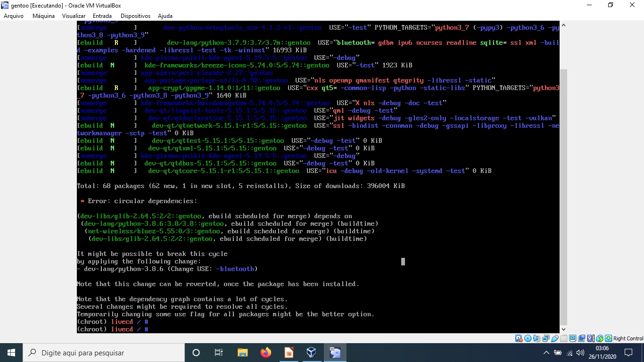Open File Explorer from the taskbar

(242, 353)
